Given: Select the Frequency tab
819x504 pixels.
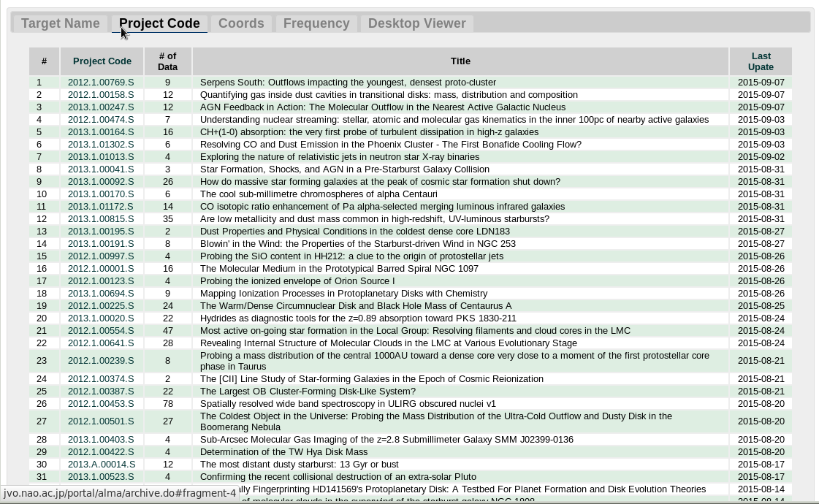Looking at the screenshot, I should (x=316, y=23).
